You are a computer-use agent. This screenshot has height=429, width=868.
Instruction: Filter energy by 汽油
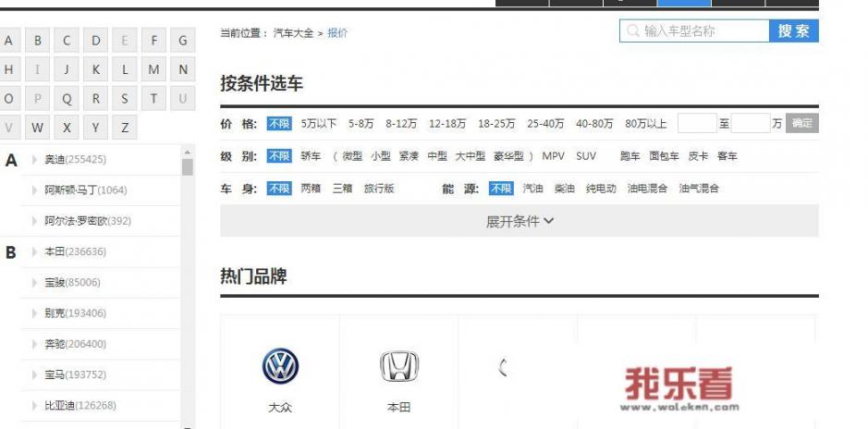pos(532,189)
